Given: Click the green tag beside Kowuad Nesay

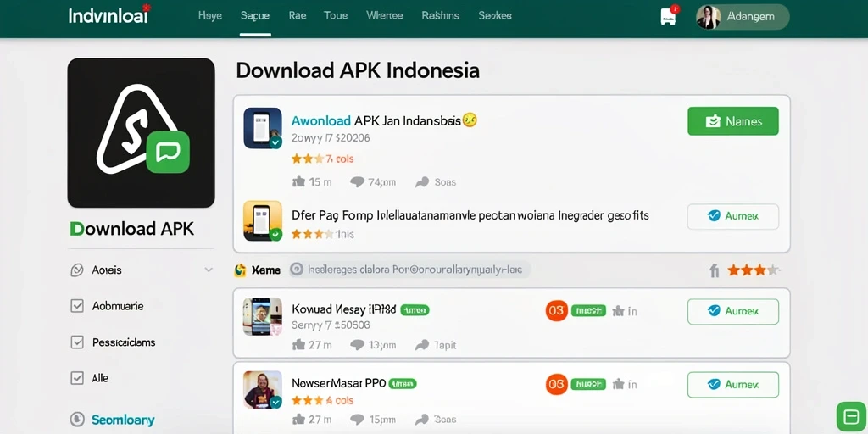Looking at the screenshot, I should (x=415, y=310).
